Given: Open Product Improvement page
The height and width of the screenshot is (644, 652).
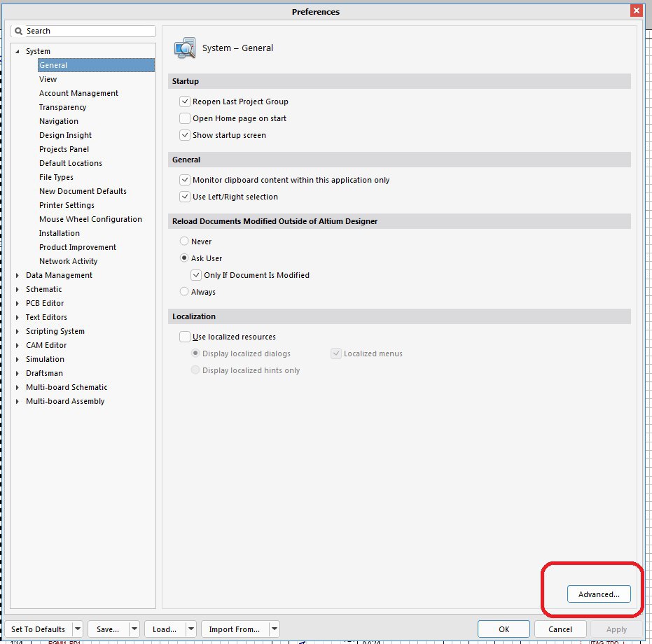Looking at the screenshot, I should [x=78, y=247].
